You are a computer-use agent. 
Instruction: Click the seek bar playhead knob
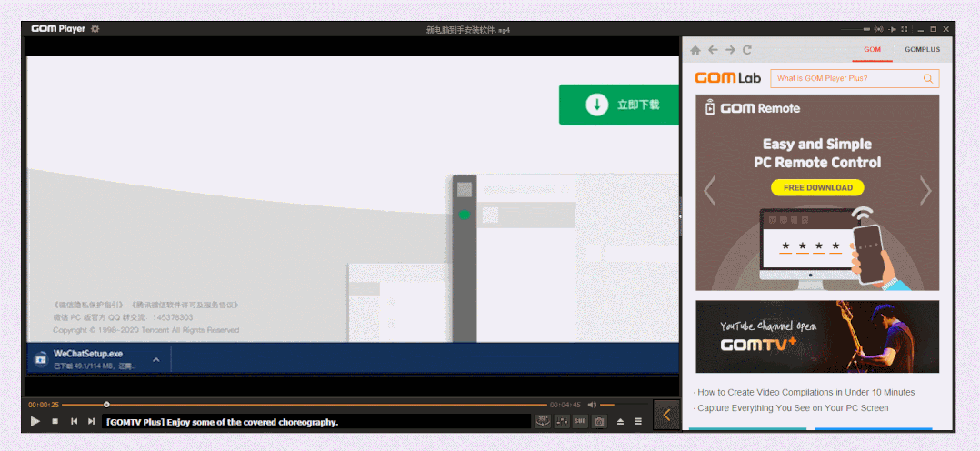(x=107, y=404)
